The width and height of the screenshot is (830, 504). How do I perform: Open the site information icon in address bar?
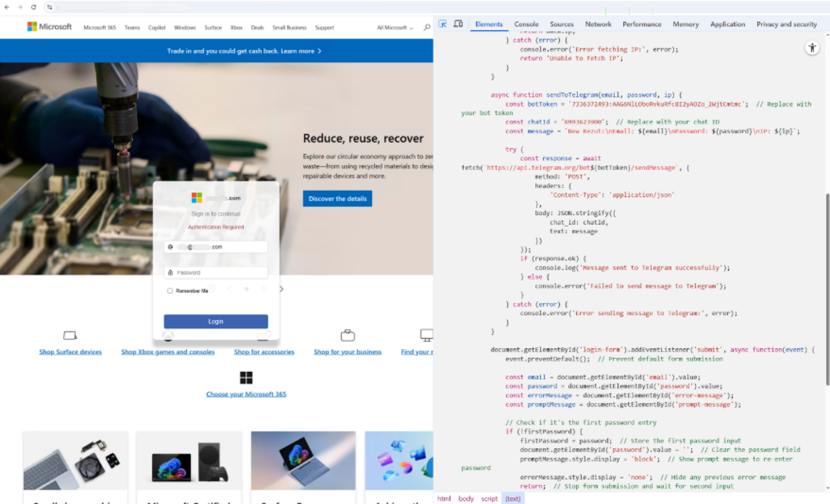pos(49,7)
